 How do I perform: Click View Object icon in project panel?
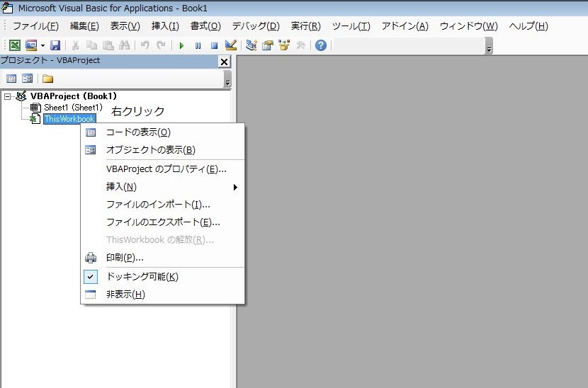[28, 79]
